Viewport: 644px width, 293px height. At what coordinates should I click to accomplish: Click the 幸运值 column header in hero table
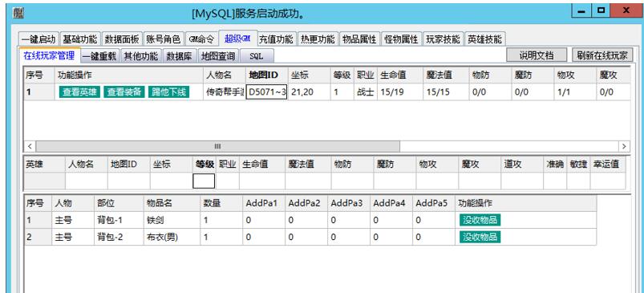coord(608,164)
